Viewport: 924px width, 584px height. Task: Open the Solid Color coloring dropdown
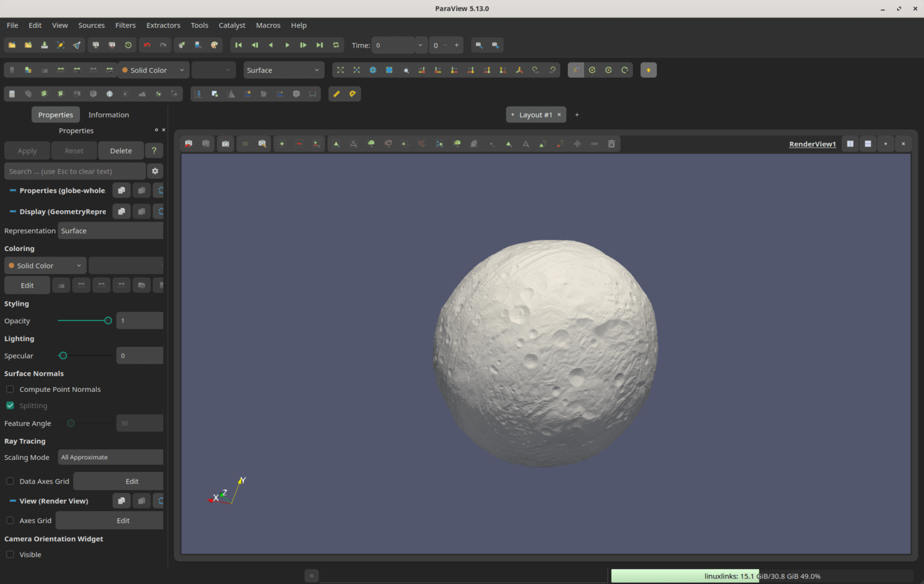tap(45, 265)
